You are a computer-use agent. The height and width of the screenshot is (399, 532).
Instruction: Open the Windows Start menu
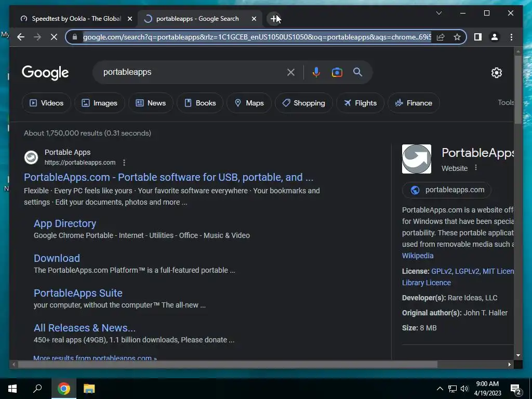(12, 389)
